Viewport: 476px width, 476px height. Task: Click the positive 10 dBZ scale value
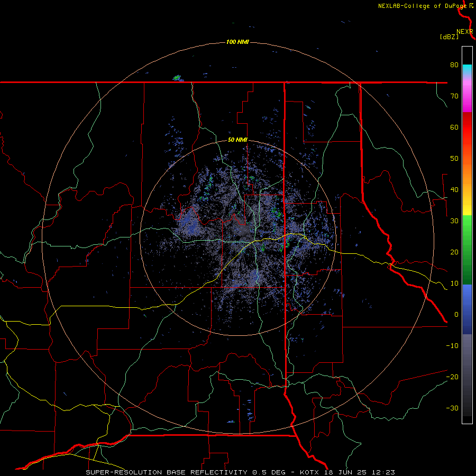(x=454, y=283)
